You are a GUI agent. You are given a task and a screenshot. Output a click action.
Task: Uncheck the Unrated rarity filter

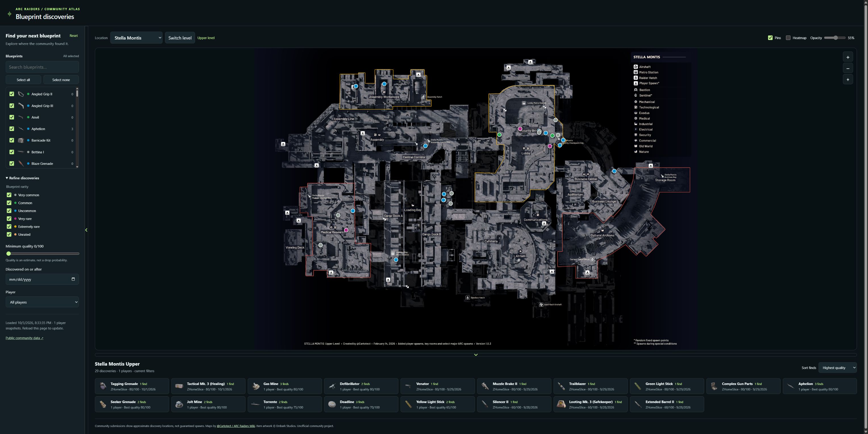9,234
